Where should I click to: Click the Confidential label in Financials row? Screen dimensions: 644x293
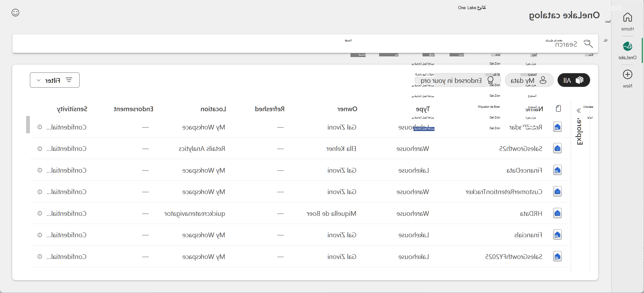point(66,235)
